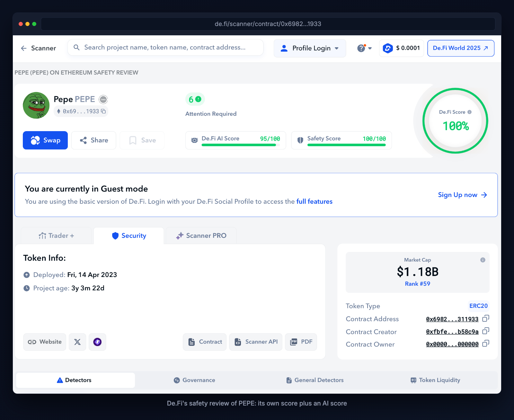Open the purple circular social link icon
Viewport: 514px width, 420px height.
click(97, 342)
